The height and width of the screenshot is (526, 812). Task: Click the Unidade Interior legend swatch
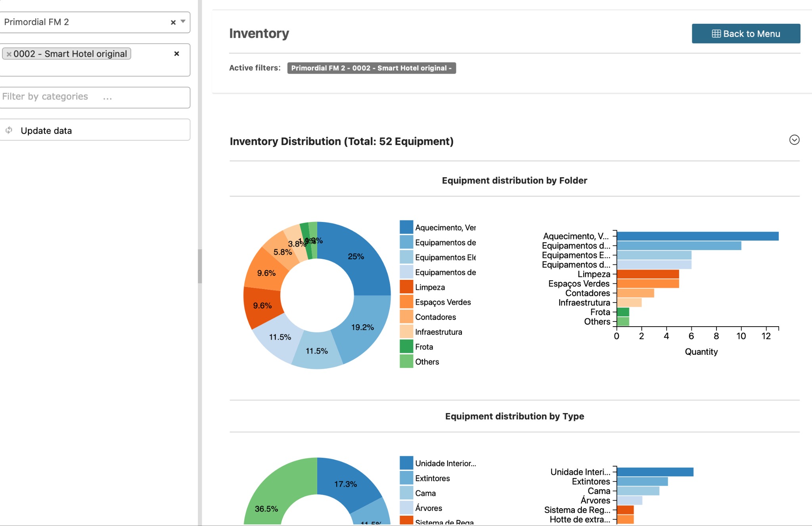406,463
